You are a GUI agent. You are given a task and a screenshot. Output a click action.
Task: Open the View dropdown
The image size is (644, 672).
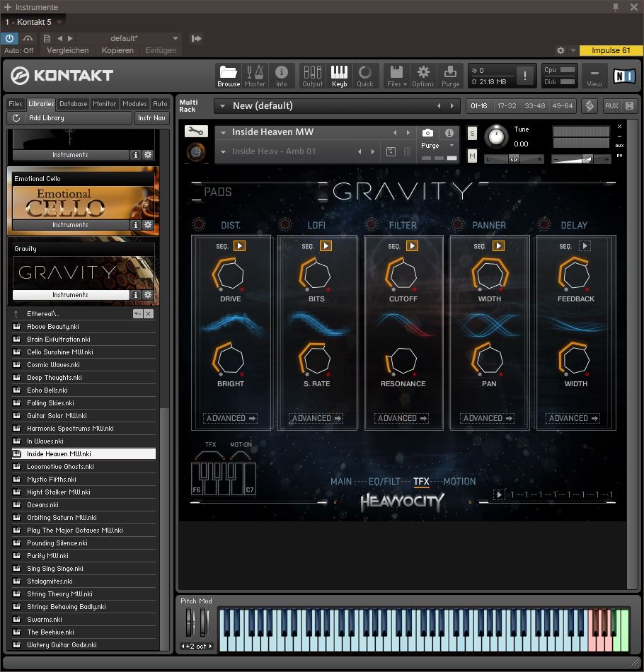594,76
